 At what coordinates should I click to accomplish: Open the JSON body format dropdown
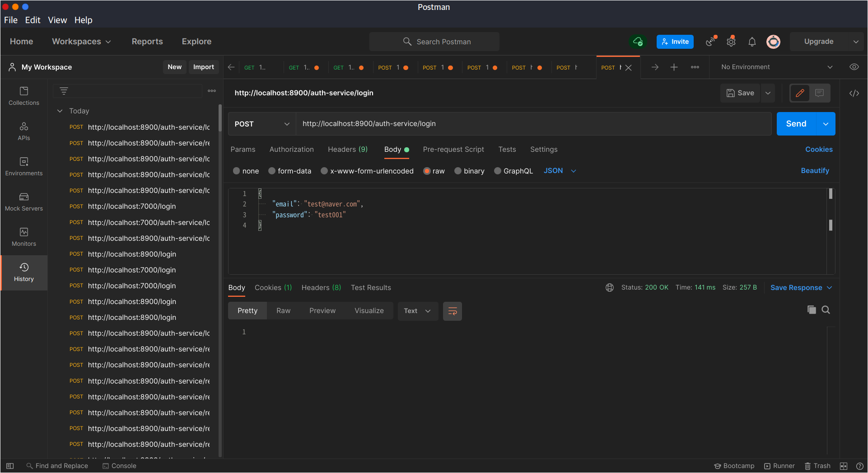click(560, 171)
